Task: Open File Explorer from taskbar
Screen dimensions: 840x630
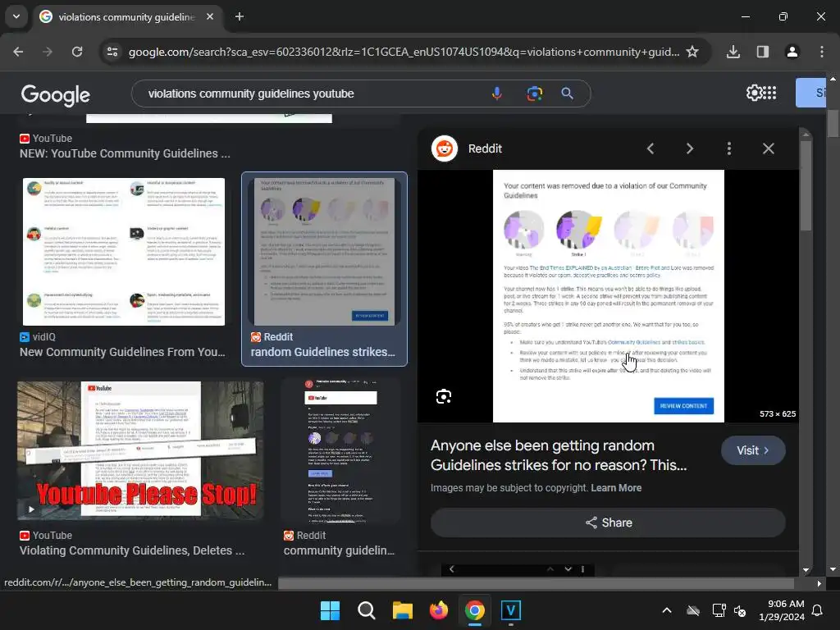Action: [x=402, y=610]
